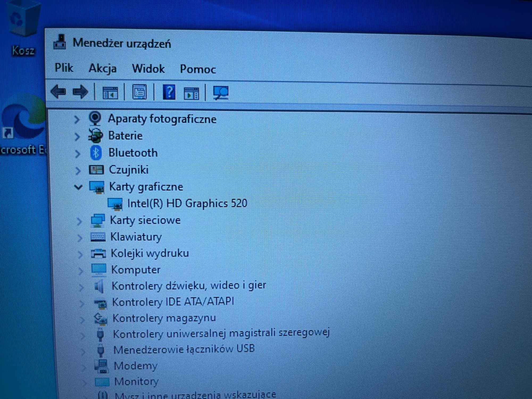Select the Karty graficzne display icon
This screenshot has height=399, width=532.
pos(97,187)
